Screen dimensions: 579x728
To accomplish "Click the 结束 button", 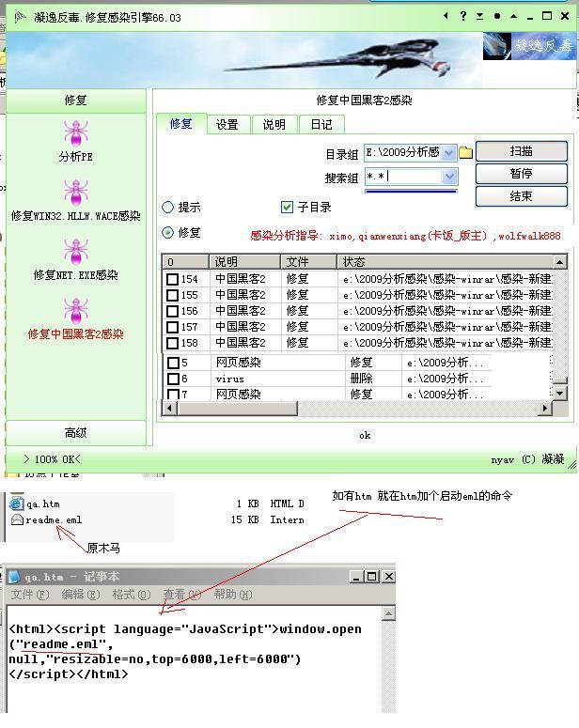I will pos(521,196).
